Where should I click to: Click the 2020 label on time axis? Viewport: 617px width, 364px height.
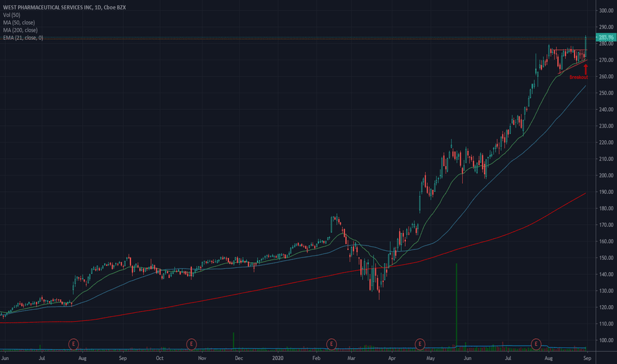tap(278, 358)
